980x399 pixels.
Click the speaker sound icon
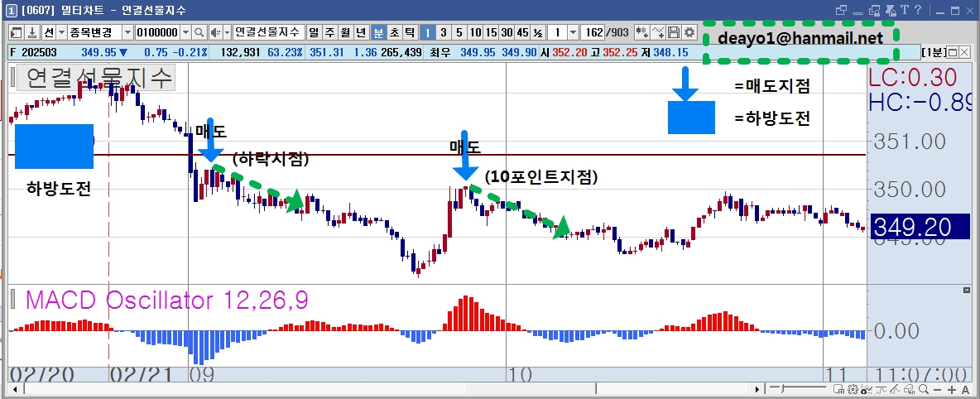click(x=216, y=32)
